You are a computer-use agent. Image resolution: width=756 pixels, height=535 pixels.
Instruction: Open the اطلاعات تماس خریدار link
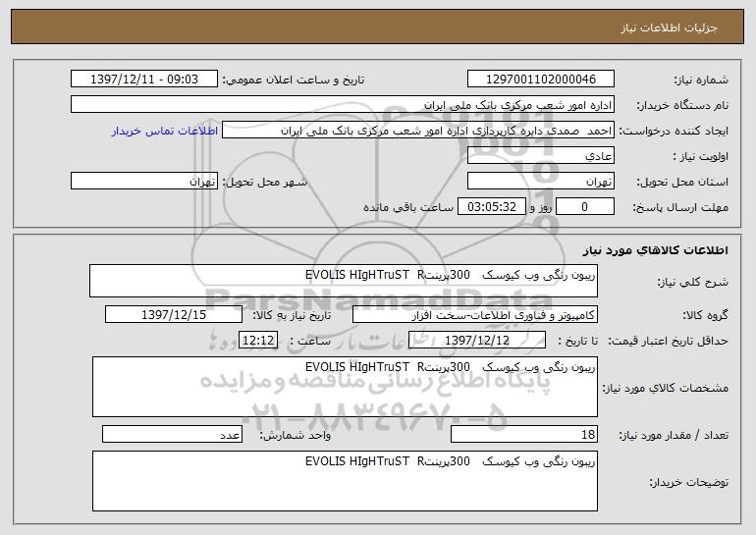click(165, 131)
